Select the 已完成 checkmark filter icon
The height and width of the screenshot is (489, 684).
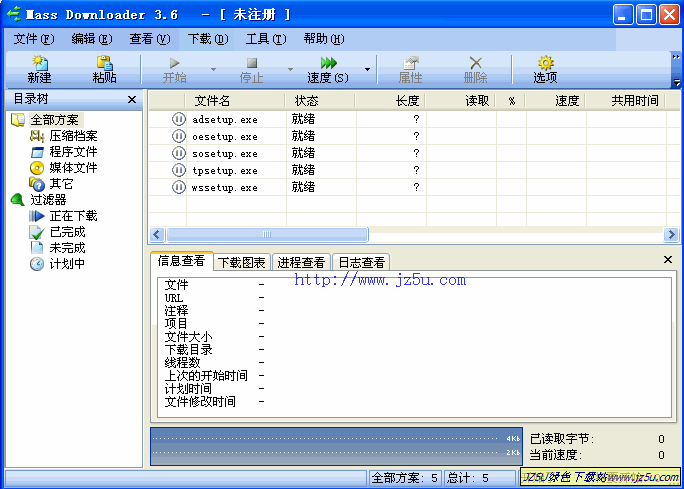(37, 232)
